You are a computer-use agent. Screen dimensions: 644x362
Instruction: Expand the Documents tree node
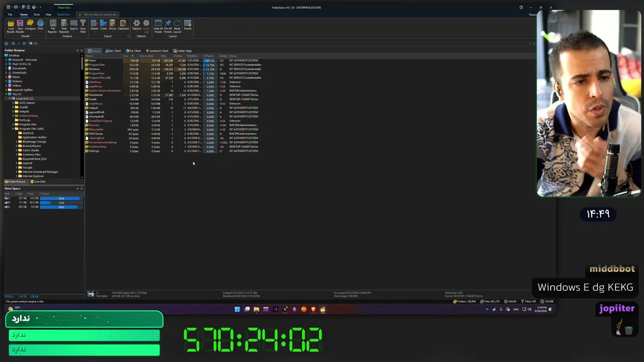7,68
